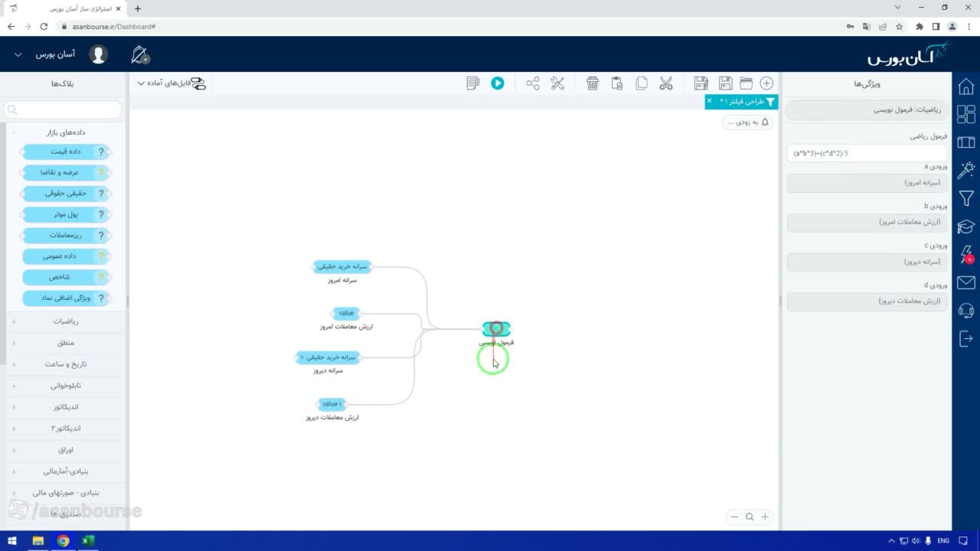This screenshot has width=980, height=551.
Task: Click the home icon in right sidebar
Action: 966,86
